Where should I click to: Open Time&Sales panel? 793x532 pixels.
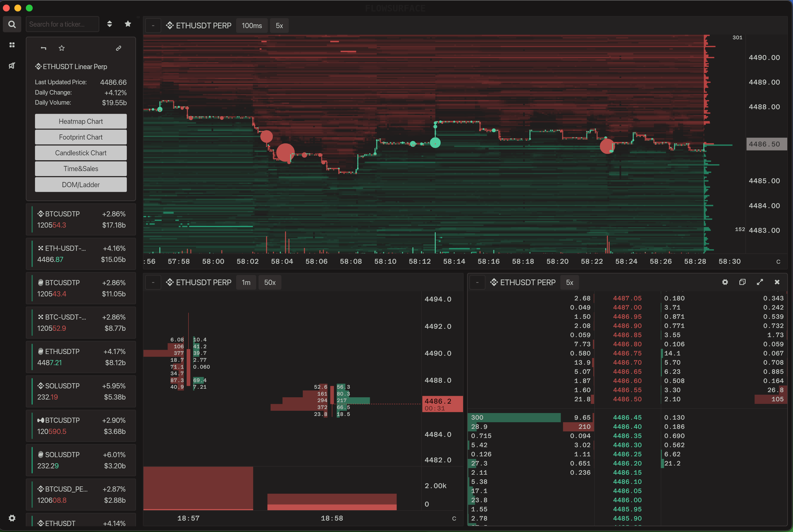pos(81,169)
